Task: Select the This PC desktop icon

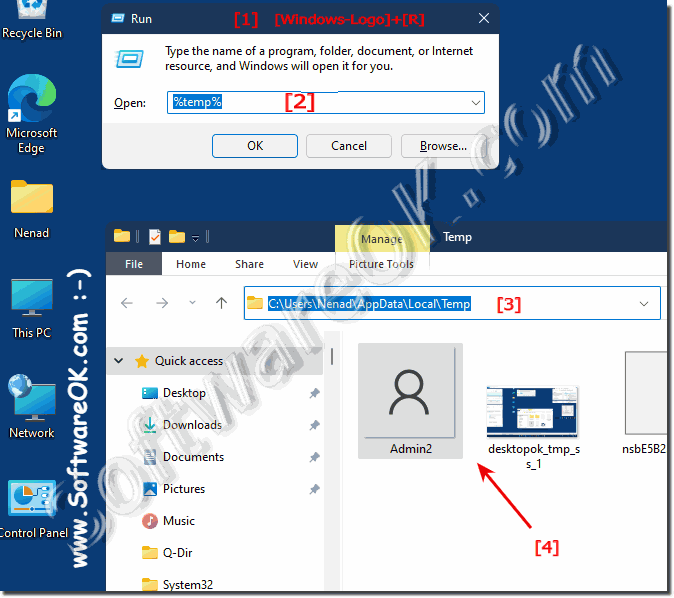Action: [x=31, y=310]
